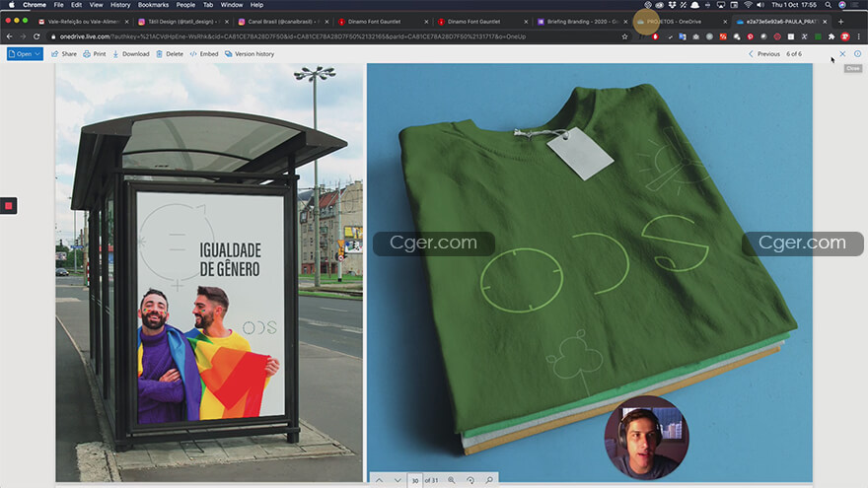Click the camera screenshot extension icon
This screenshot has height=488, width=868.
[x=695, y=36]
